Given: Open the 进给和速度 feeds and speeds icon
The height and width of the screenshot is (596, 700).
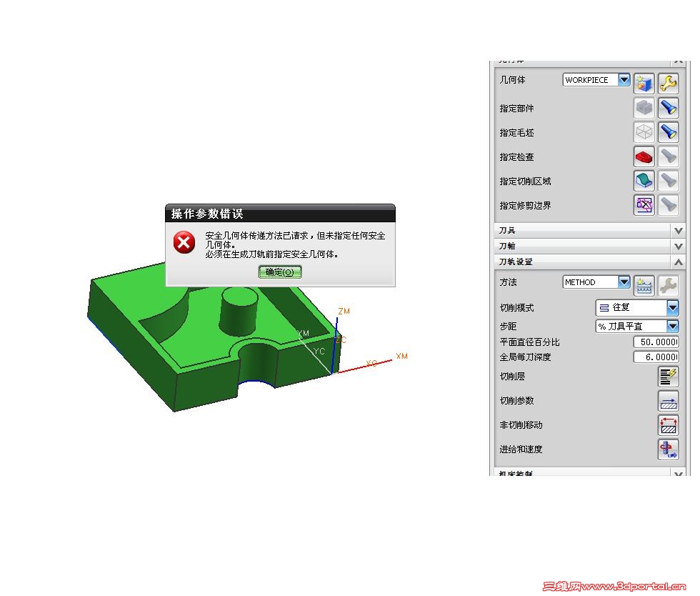Looking at the screenshot, I should [669, 449].
